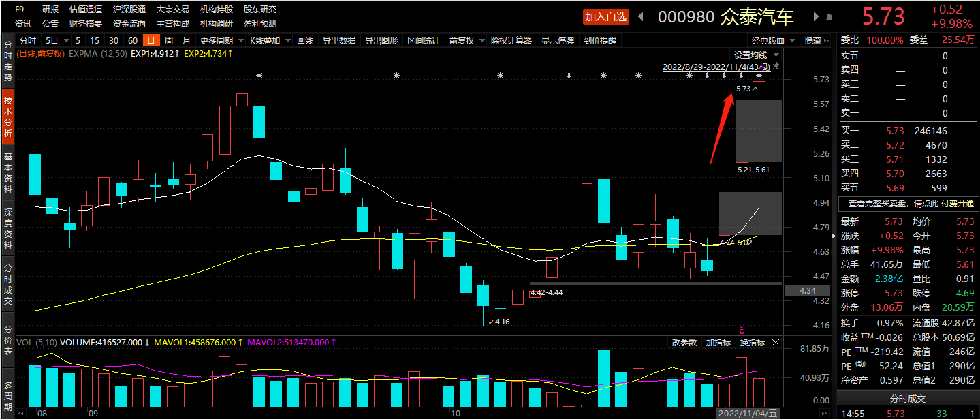The width and height of the screenshot is (980, 419).
Task: Open 公告 announcements
Action: pos(50,23)
